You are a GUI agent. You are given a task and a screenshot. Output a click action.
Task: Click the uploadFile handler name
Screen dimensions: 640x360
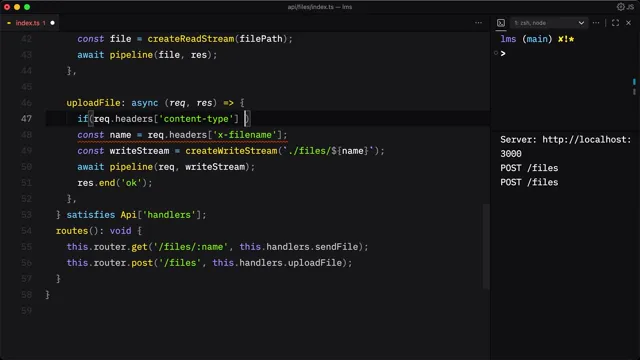pyautogui.click(x=93, y=103)
